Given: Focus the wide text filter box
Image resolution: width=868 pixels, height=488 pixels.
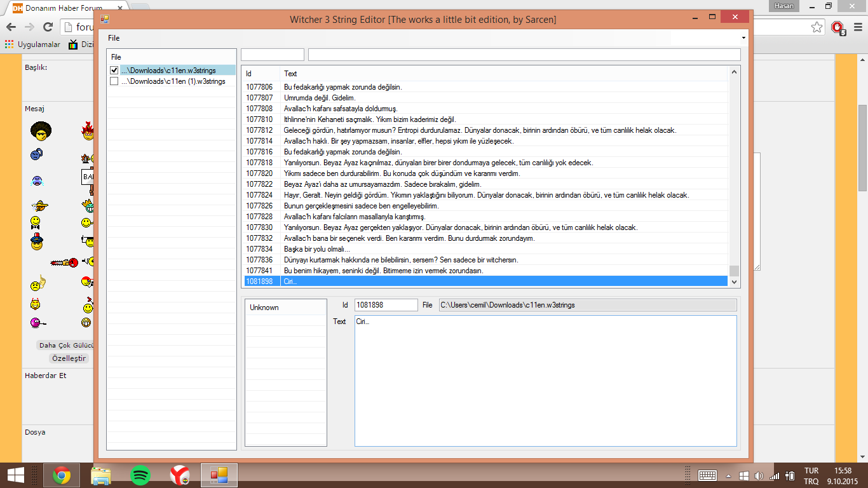Looking at the screenshot, I should (x=524, y=55).
